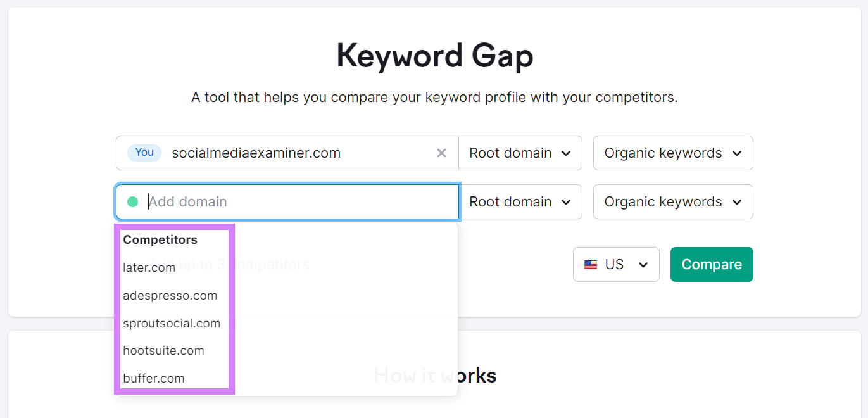Pick hootsuite.com from the Competitors dropdown

pyautogui.click(x=163, y=350)
